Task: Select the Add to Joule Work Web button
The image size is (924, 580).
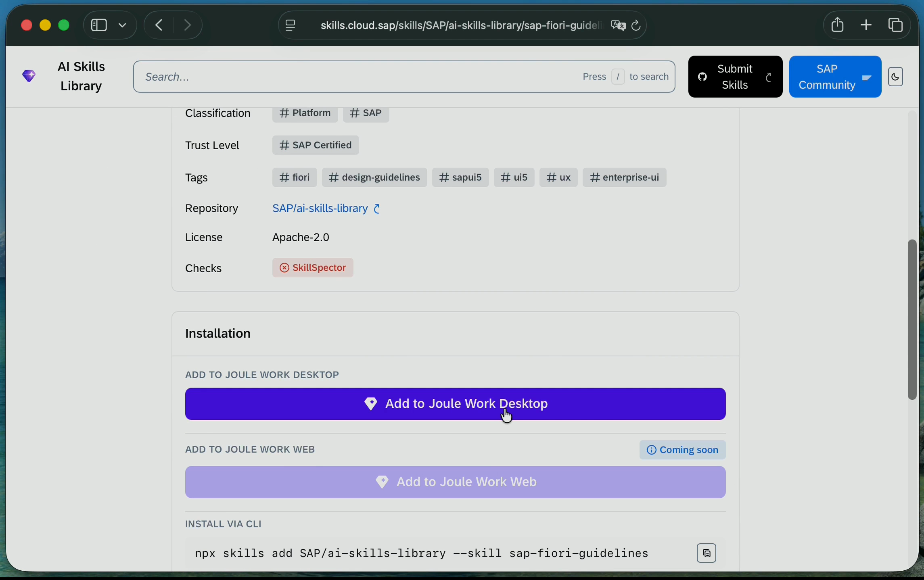Action: 455,482
